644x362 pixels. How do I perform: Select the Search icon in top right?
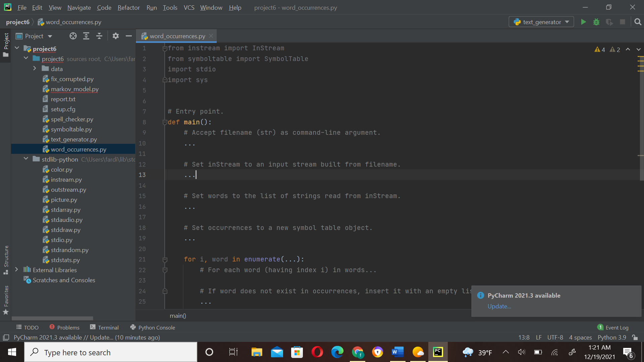coord(638,22)
